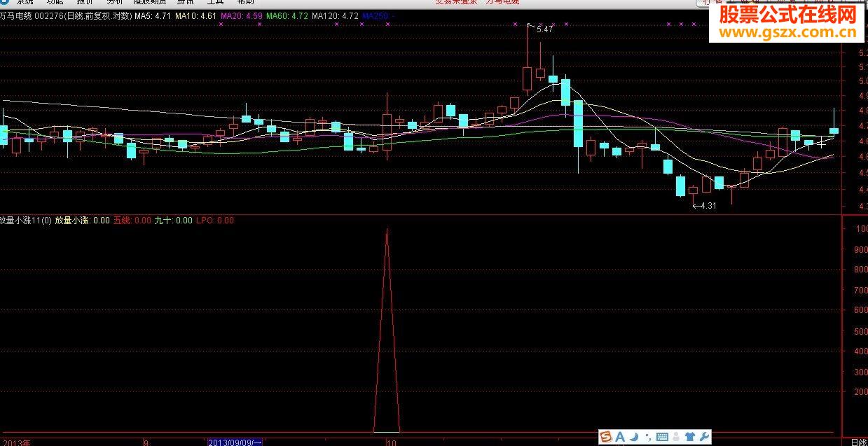Switch half-width mode with the moon icon
This screenshot has width=868, height=446.
633,438
